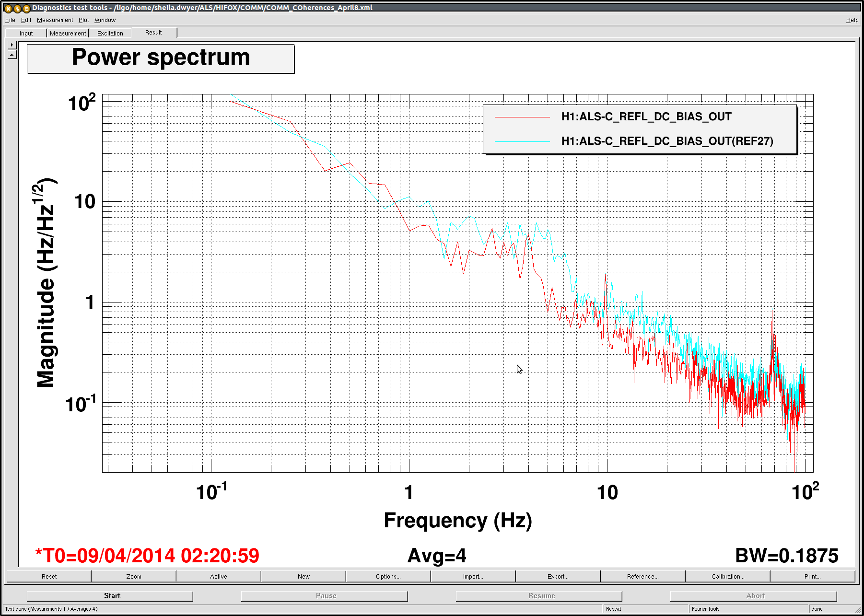
Task: Click the Magnitude axis label
Action: 47,283
